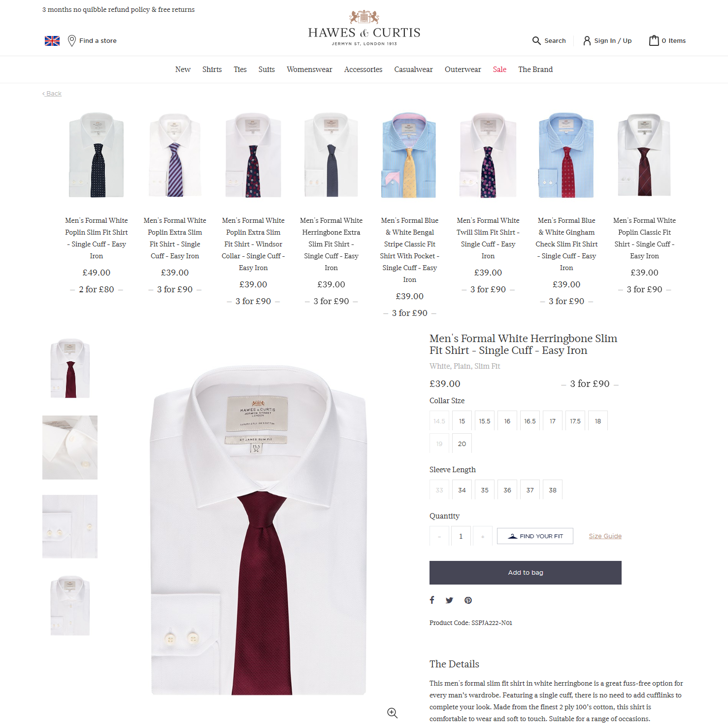Choose sleeve length 35
The height and width of the screenshot is (727, 728).
[x=485, y=490]
